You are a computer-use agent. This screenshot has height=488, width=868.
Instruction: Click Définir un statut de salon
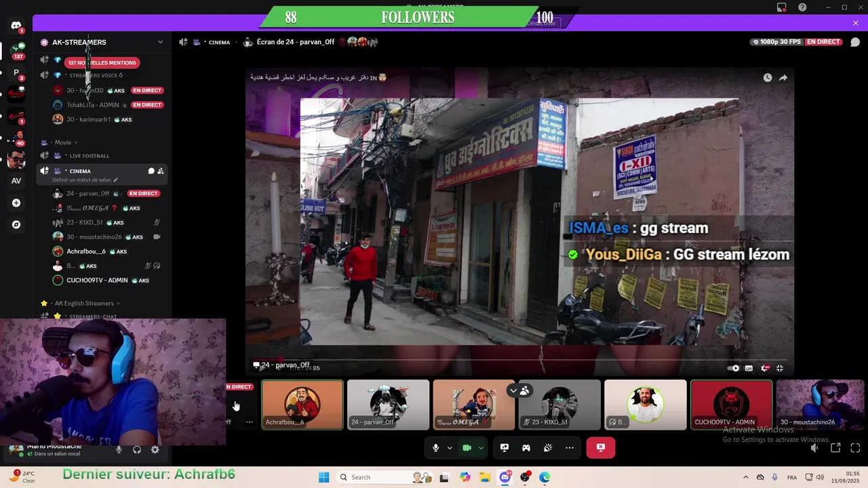(x=85, y=180)
